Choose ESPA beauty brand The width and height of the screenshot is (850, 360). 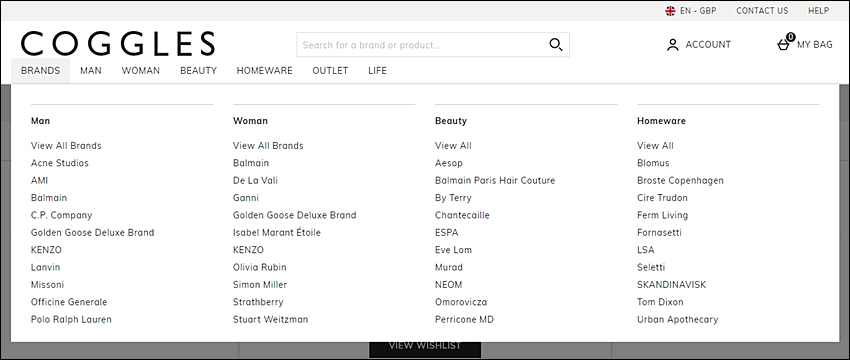click(x=447, y=233)
